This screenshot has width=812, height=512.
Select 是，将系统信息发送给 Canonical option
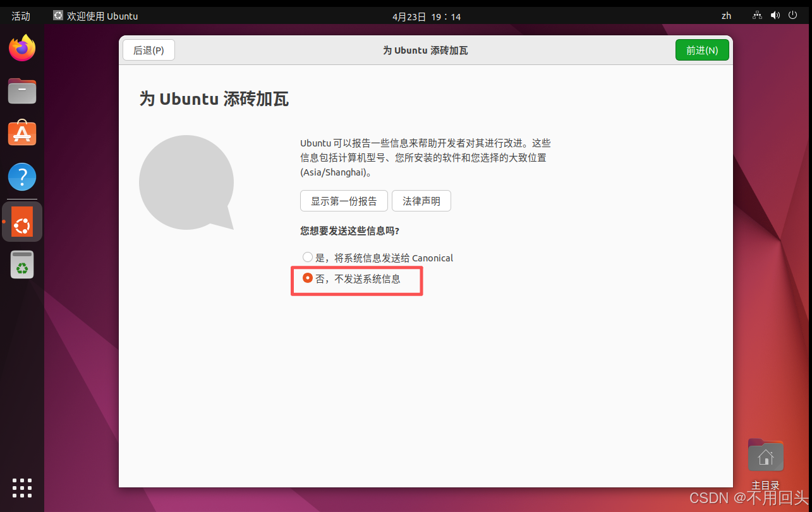pyautogui.click(x=378, y=258)
